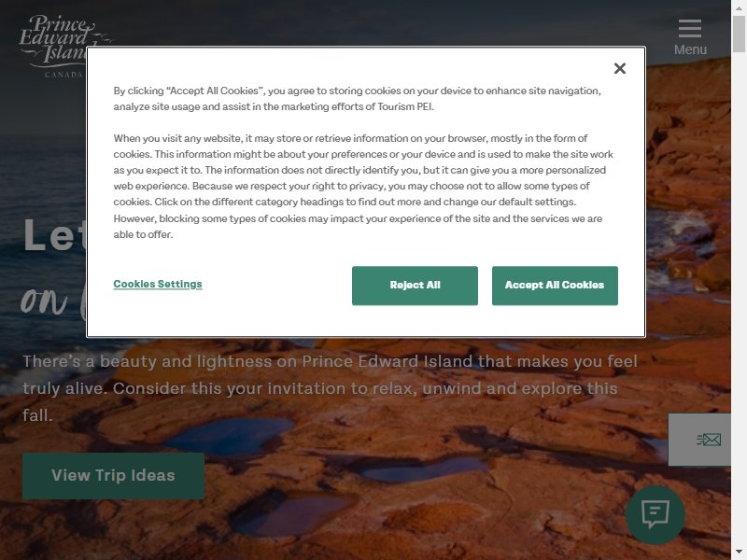Click the partially hidden 'Let' heading
This screenshot has height=560, width=747.
point(54,235)
